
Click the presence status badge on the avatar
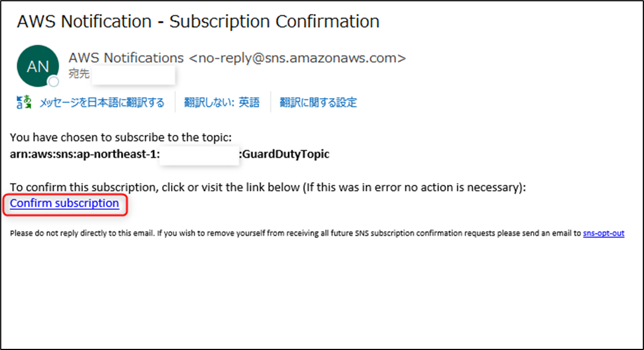point(54,82)
